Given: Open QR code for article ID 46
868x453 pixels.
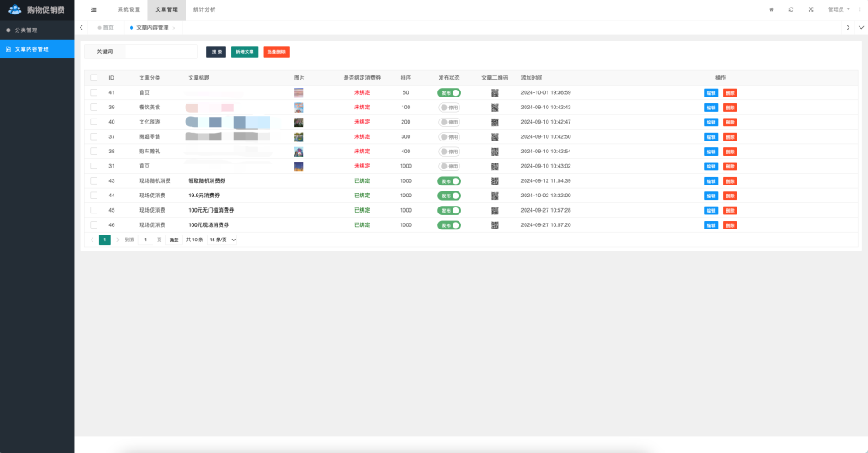Looking at the screenshot, I should pyautogui.click(x=495, y=225).
